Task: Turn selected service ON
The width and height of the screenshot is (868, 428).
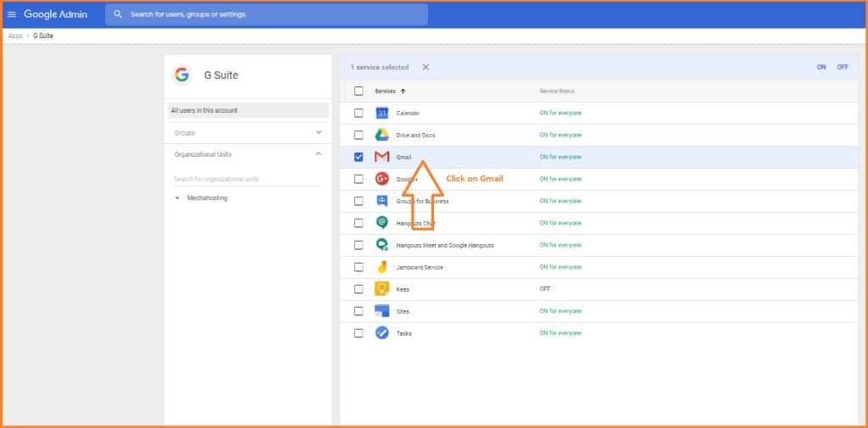Action: [x=821, y=67]
